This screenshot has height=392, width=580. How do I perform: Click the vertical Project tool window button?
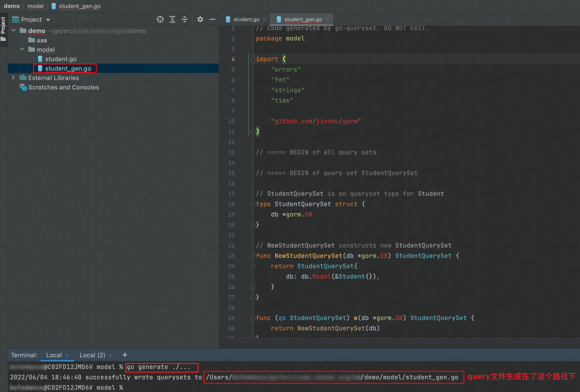3,26
